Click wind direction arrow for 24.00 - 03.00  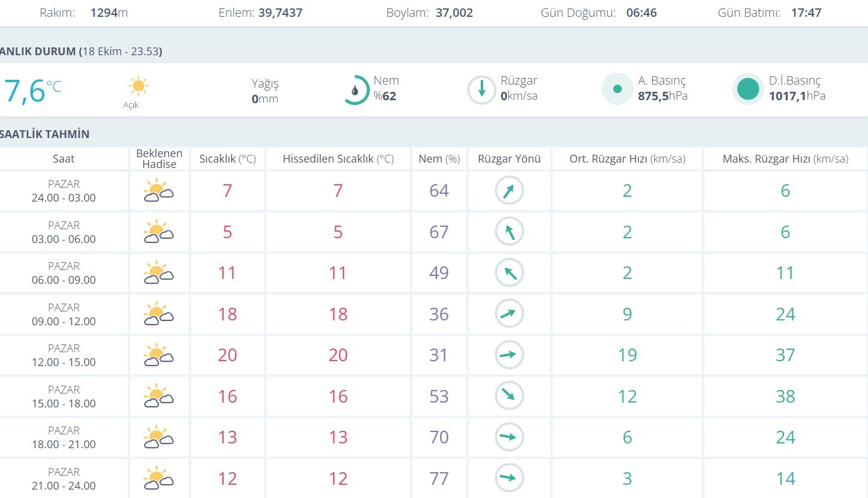tap(509, 191)
